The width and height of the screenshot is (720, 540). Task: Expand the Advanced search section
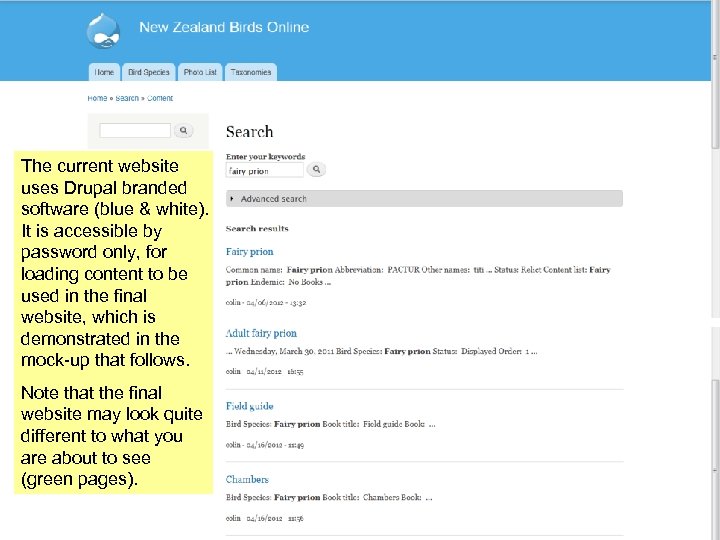click(x=424, y=198)
